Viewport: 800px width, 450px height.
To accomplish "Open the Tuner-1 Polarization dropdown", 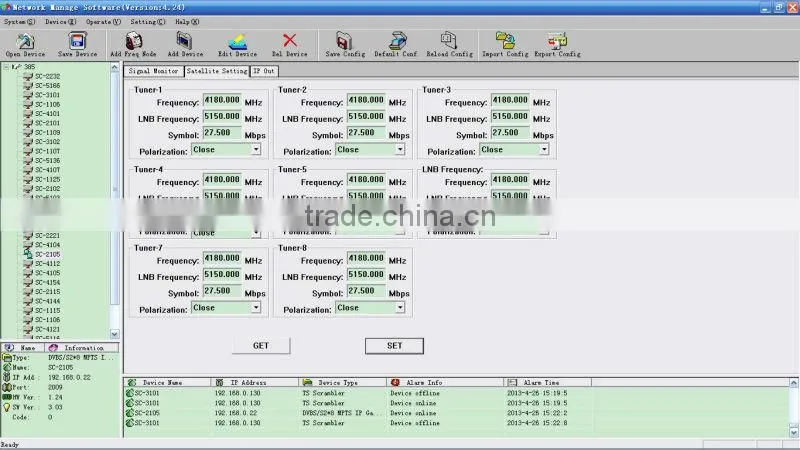I will coord(256,149).
